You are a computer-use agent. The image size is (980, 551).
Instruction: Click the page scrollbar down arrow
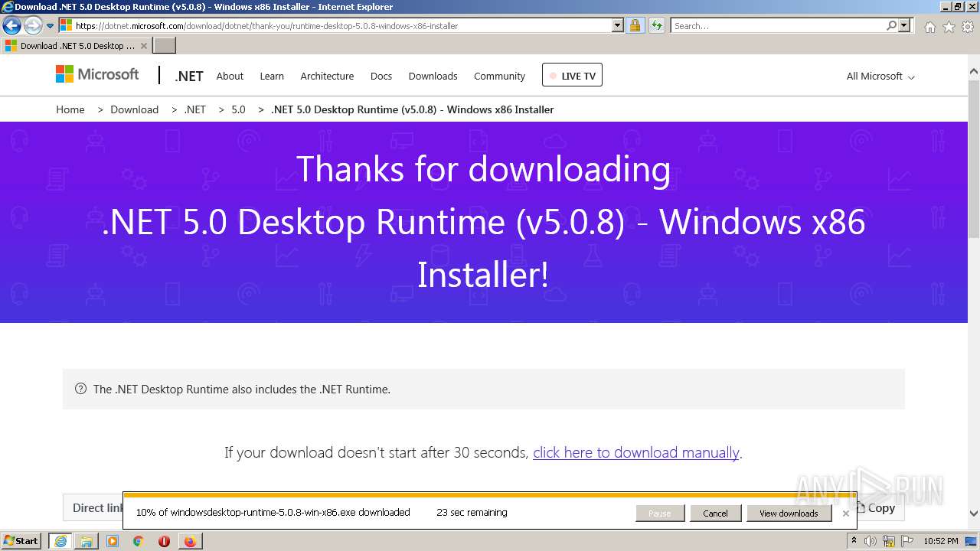(974, 514)
